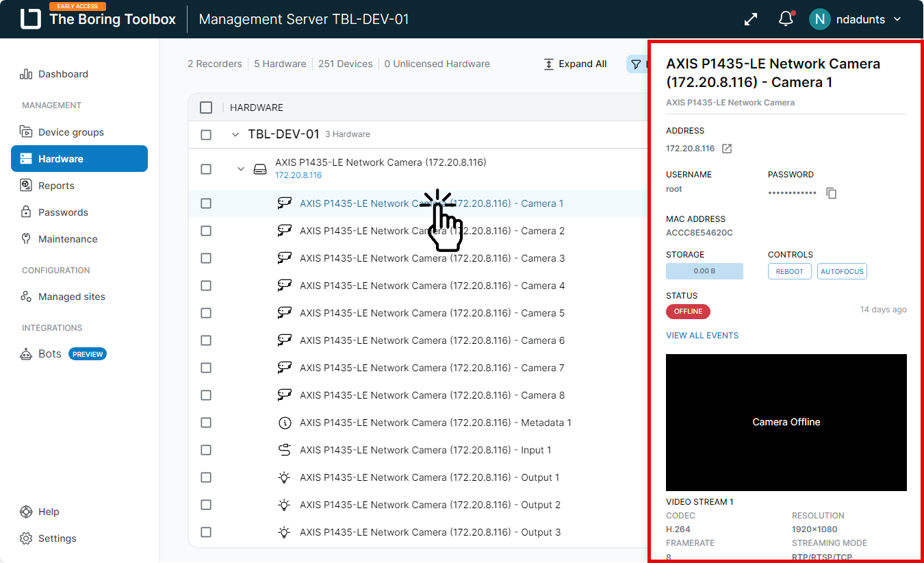Viewport: 924px width, 563px height.
Task: Click the Maintenance icon
Action: 26,239
